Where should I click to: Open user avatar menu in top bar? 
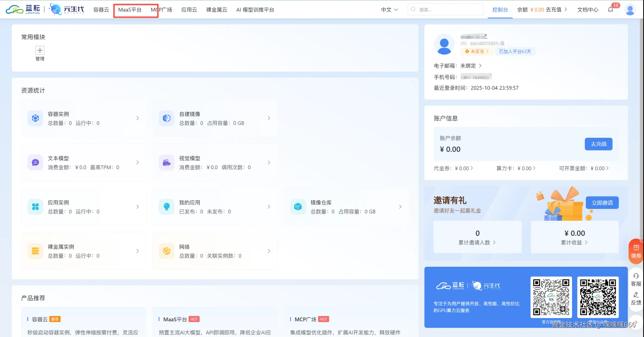630,10
